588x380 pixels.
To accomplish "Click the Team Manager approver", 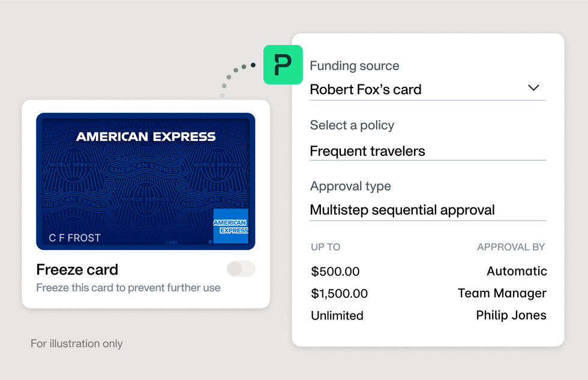I will 503,293.
